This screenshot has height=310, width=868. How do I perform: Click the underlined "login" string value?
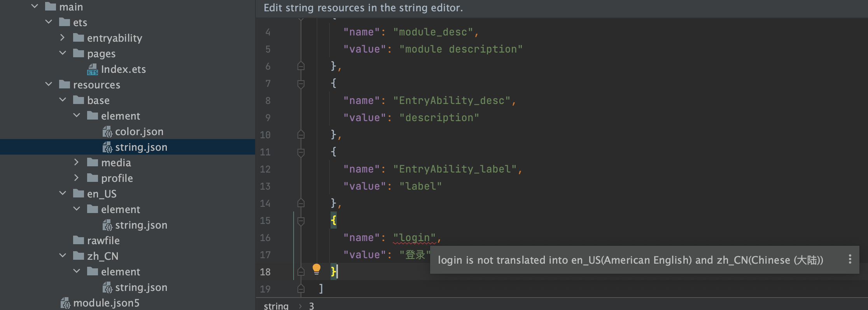point(414,238)
